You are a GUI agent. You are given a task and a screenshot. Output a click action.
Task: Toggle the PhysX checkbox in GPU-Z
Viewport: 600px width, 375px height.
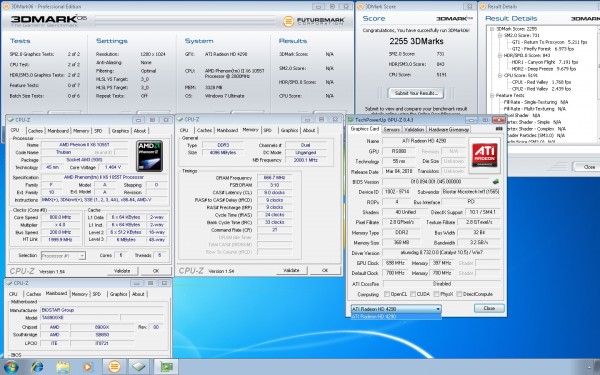click(436, 294)
